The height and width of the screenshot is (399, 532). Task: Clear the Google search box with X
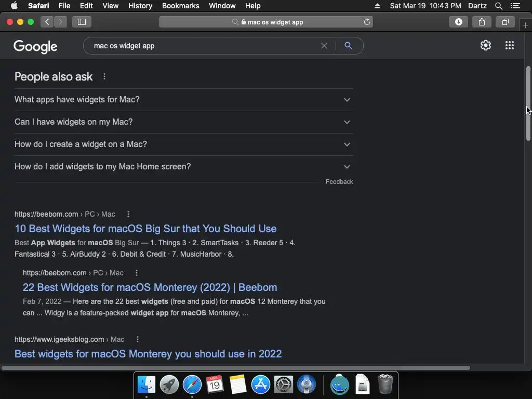(324, 46)
